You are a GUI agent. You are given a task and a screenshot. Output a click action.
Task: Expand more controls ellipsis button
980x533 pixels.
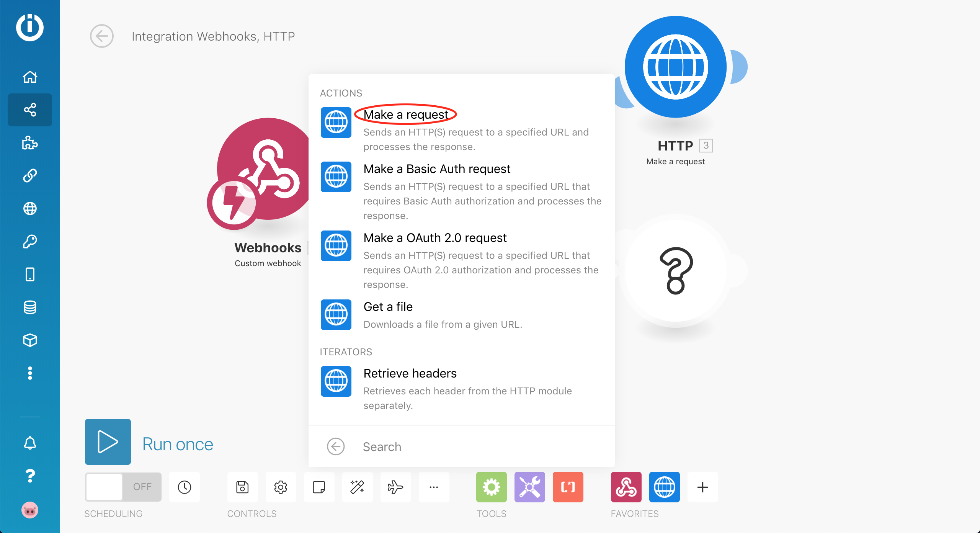click(434, 487)
